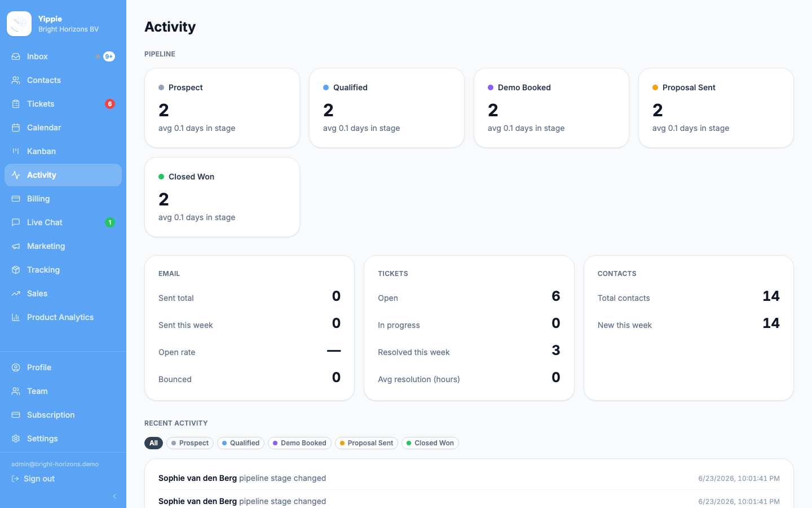
Task: Open the Prospect pipeline card
Action: (222, 108)
